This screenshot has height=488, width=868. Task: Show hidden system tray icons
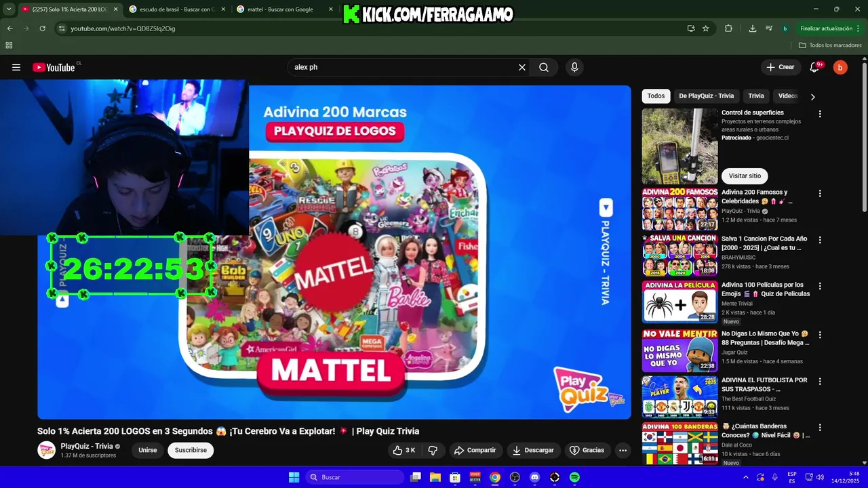746,477
